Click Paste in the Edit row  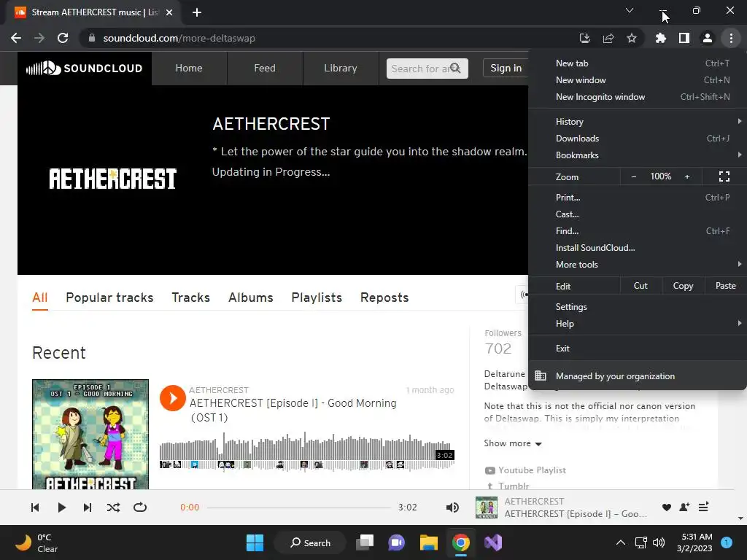725,286
